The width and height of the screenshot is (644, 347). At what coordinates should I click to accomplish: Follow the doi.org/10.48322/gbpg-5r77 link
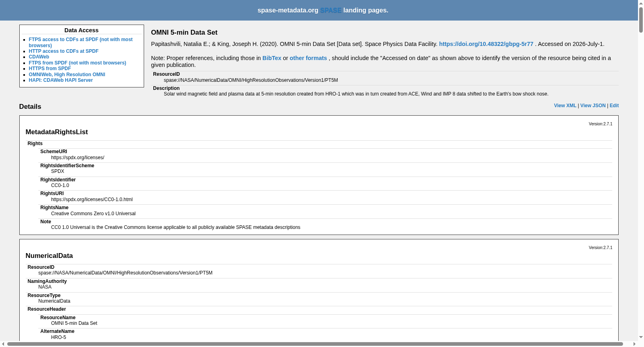486,44
